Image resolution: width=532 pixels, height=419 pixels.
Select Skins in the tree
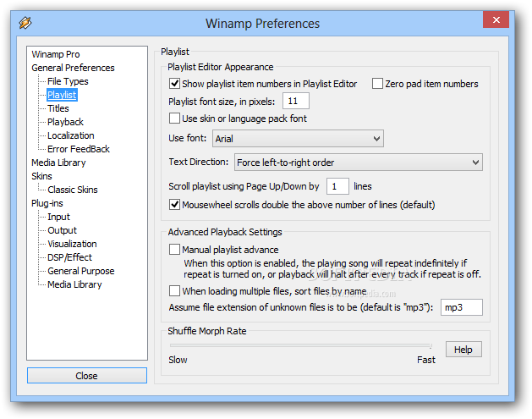(x=41, y=176)
